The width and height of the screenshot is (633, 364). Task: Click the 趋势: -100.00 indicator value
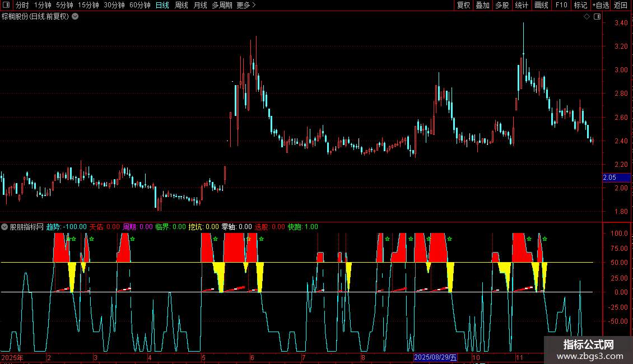pos(67,227)
